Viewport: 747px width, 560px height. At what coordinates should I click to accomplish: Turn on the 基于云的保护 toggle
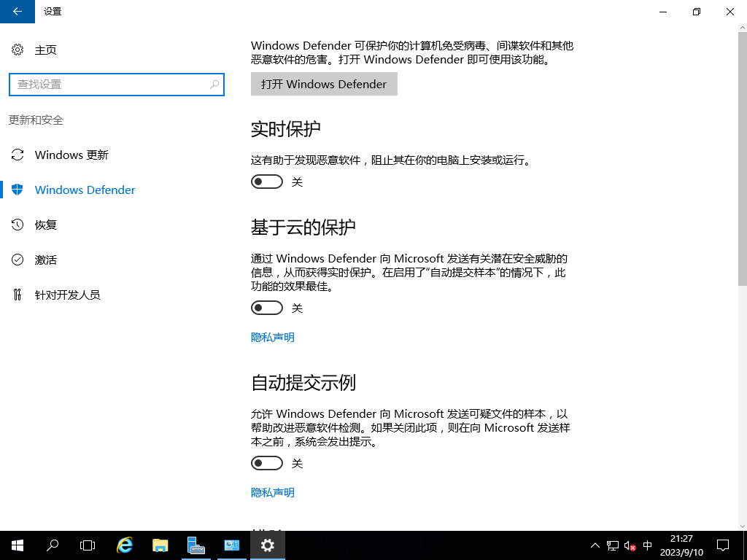[267, 308]
